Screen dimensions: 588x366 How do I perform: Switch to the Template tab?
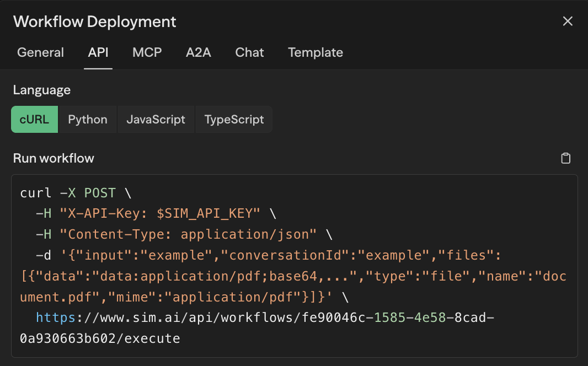[316, 52]
